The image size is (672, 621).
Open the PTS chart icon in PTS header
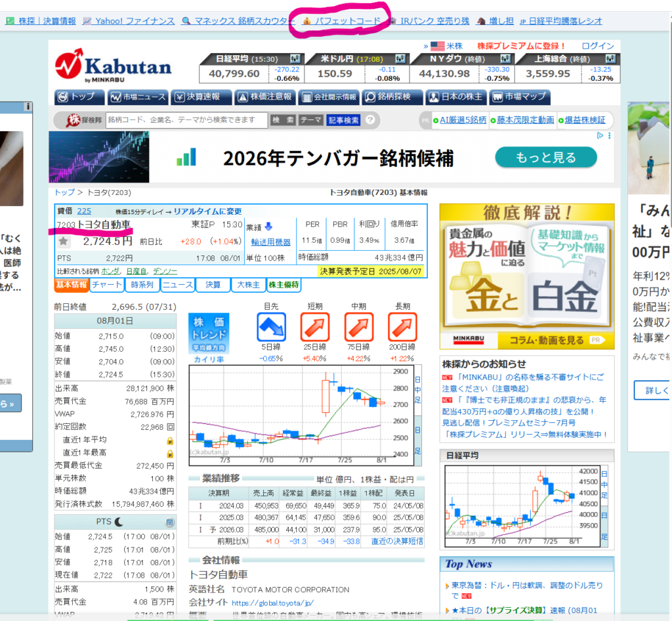click(170, 522)
